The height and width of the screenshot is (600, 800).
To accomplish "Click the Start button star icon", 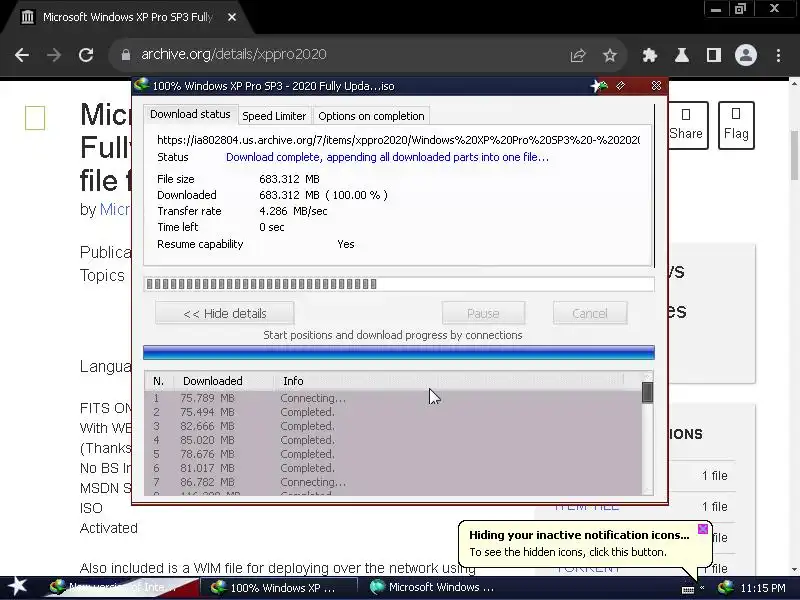I will click(x=17, y=587).
